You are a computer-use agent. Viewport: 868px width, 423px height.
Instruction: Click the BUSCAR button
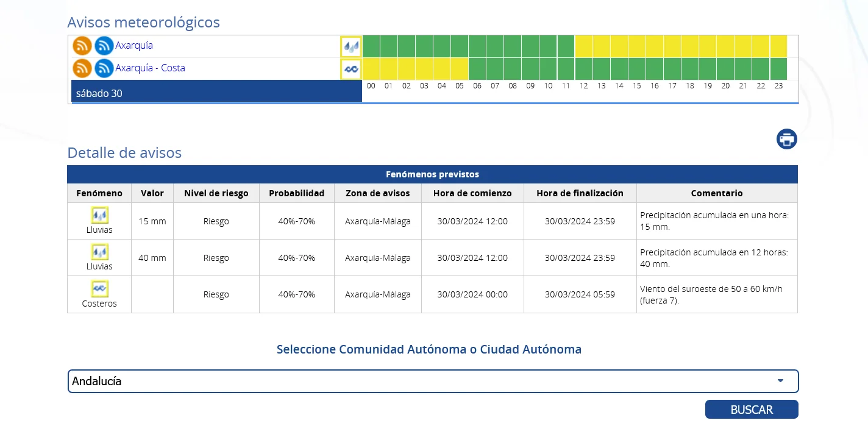(x=752, y=410)
